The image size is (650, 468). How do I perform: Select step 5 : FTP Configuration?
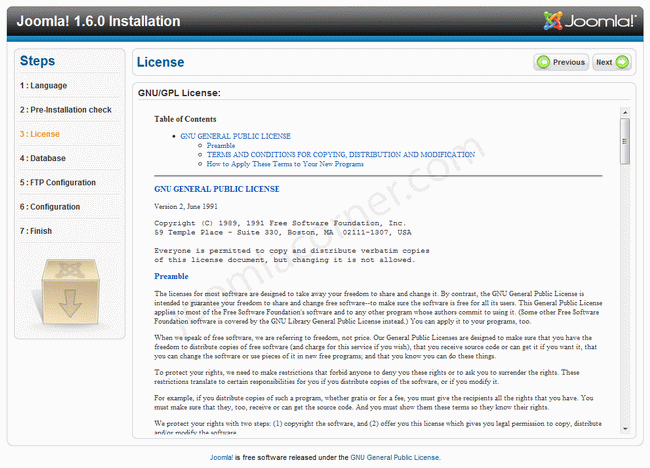pos(58,182)
